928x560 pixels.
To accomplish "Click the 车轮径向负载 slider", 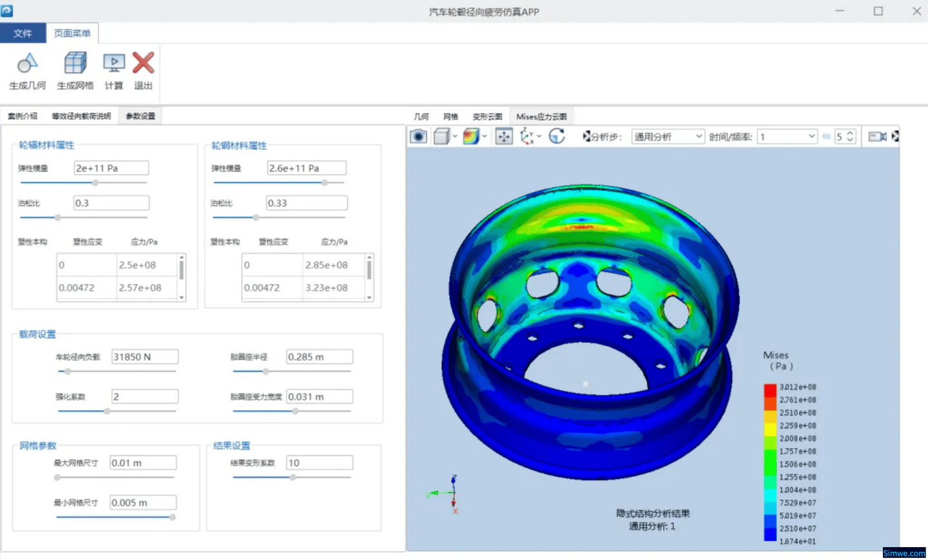I will 117,372.
